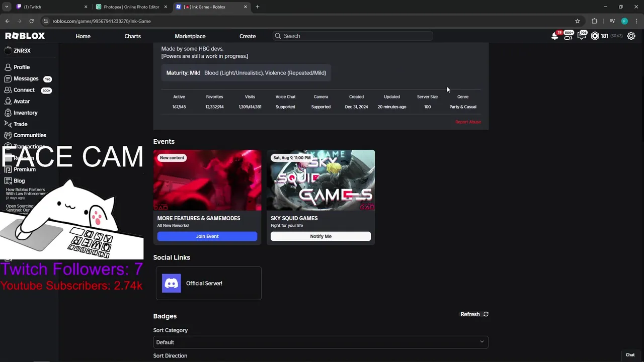Click the Discord icon in Social Links
Viewport: 644px width, 362px height.
pos(171,283)
